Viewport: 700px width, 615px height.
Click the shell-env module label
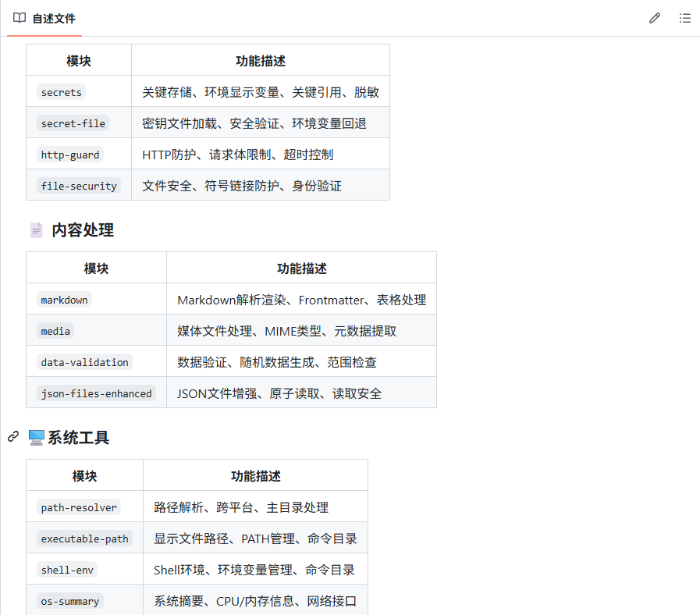[x=67, y=570]
